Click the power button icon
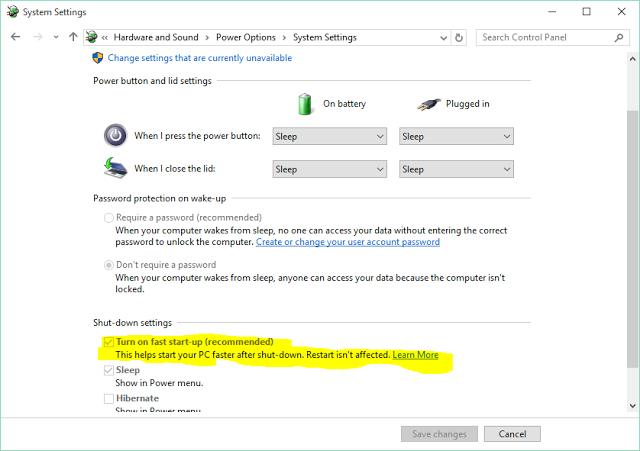640x451 pixels. [x=115, y=135]
